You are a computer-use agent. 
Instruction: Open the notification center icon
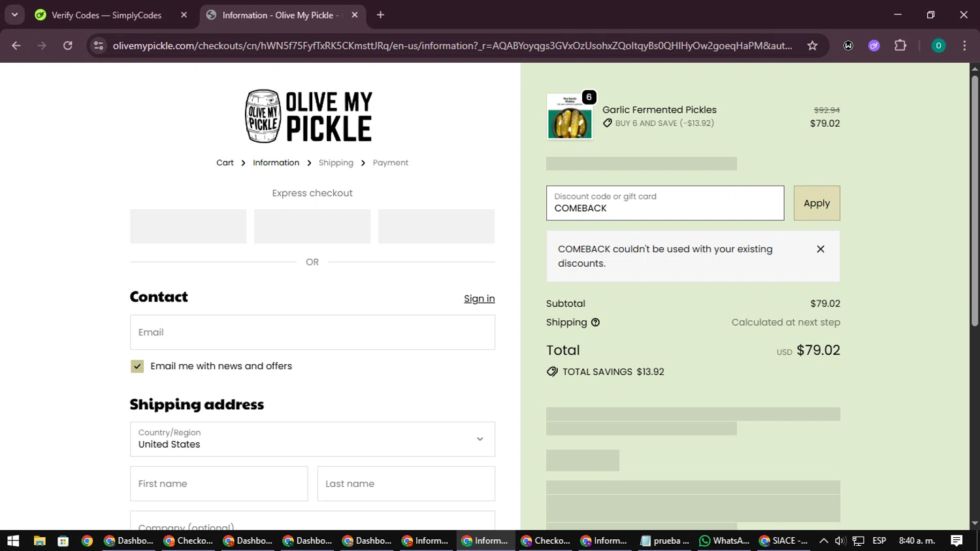tap(956, 541)
